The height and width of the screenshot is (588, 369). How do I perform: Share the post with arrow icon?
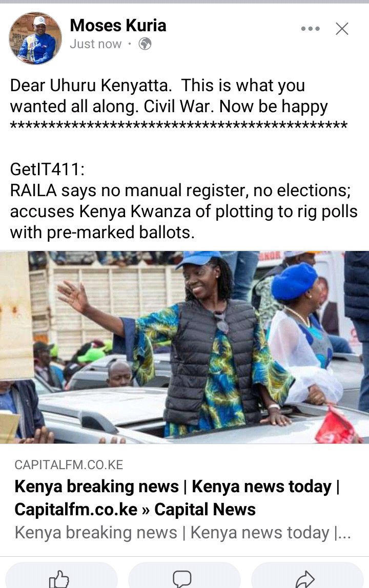click(305, 579)
